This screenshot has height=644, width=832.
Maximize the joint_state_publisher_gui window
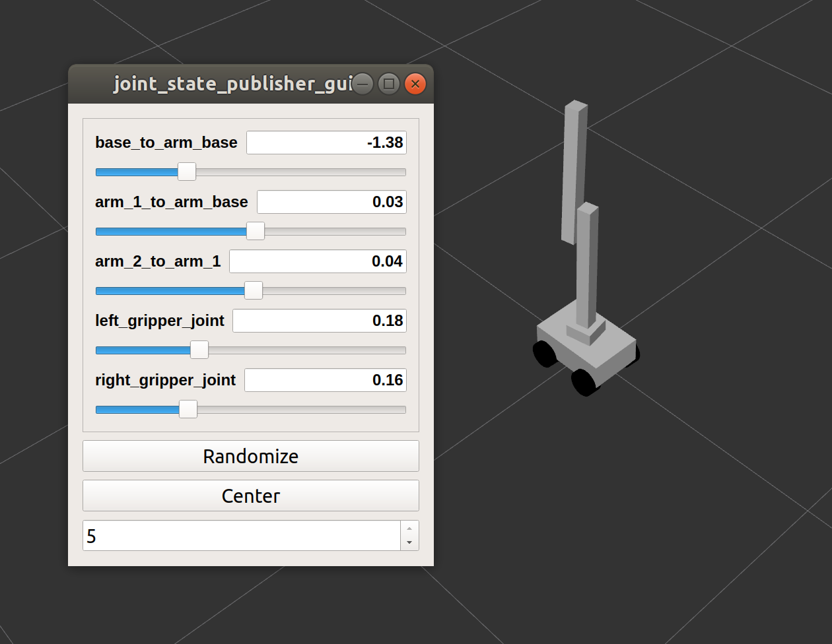pyautogui.click(x=389, y=84)
